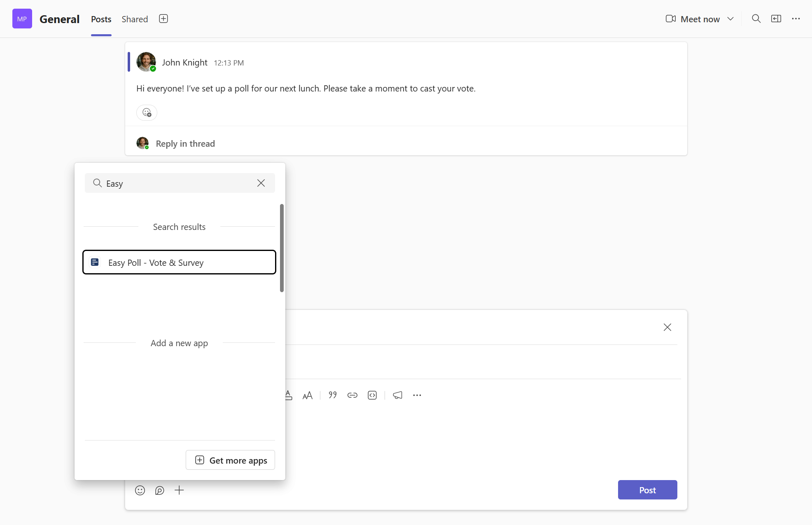This screenshot has width=812, height=525.
Task: Click Reply in thread
Action: 185,143
